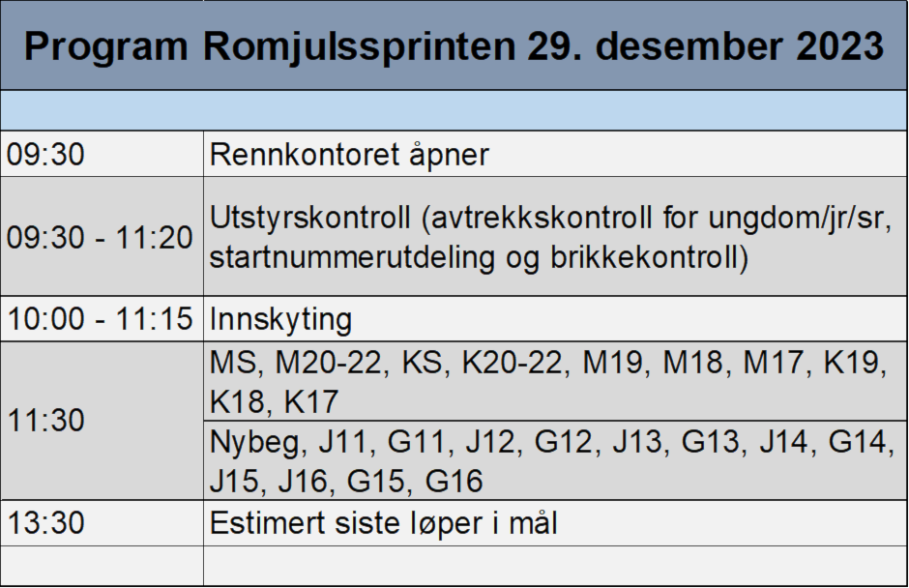
Task: Select the 13:30 time cell
Action: click(102, 523)
